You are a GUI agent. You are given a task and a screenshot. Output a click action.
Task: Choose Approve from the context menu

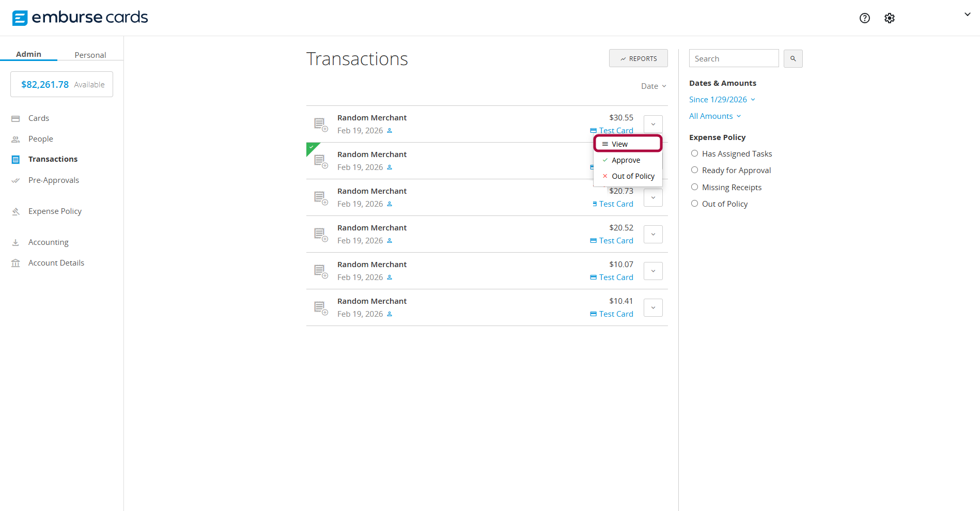coord(626,160)
